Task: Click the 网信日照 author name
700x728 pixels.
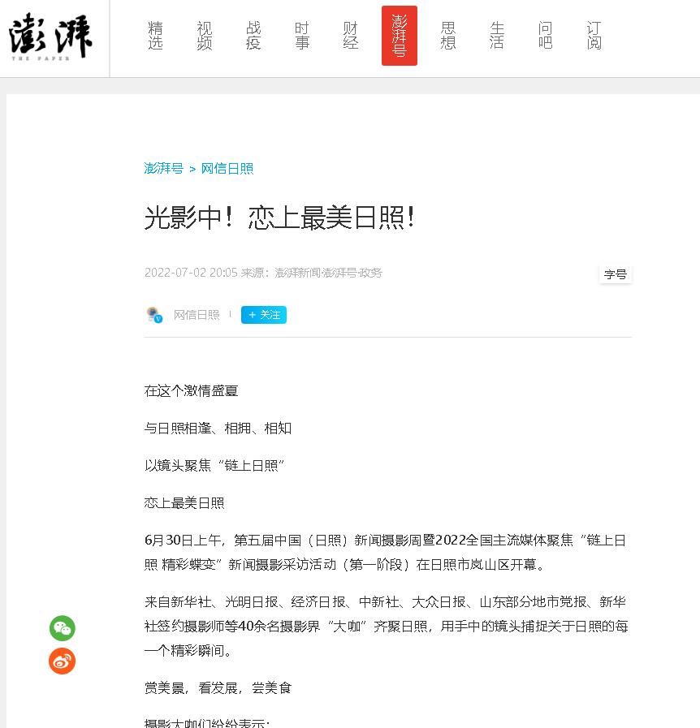Action: 197,315
